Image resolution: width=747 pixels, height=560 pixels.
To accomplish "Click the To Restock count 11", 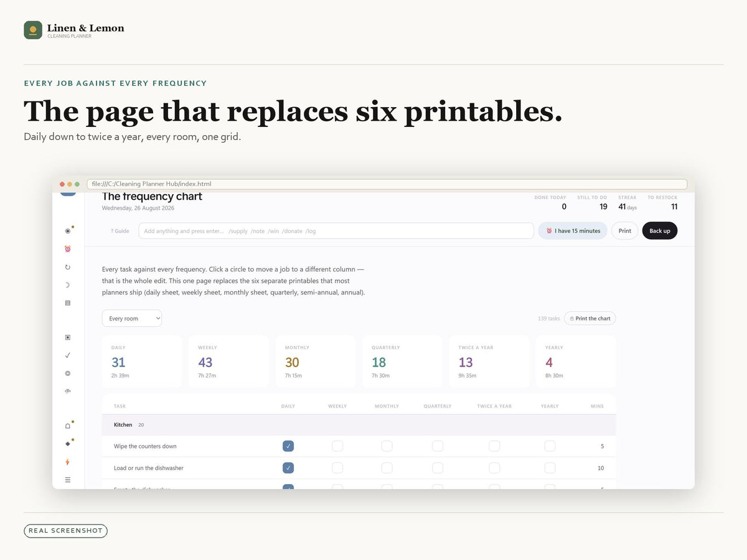I will pyautogui.click(x=674, y=207).
